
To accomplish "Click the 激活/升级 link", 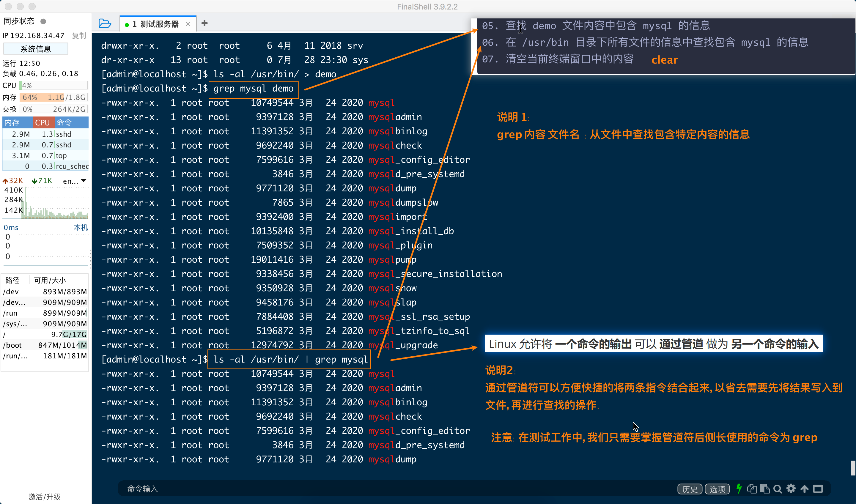I will coord(45,497).
